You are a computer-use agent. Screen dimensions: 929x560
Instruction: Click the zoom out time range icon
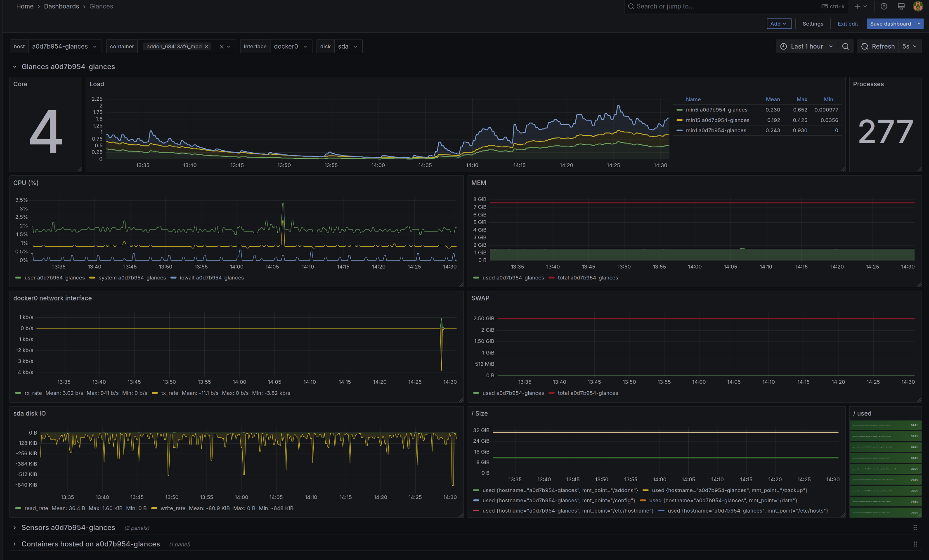pos(845,47)
